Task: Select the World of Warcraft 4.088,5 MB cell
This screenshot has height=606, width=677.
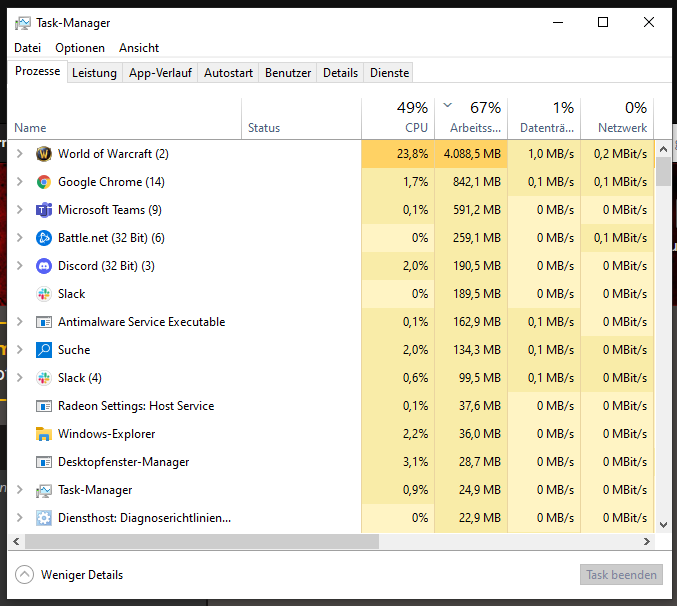Action: [x=471, y=154]
